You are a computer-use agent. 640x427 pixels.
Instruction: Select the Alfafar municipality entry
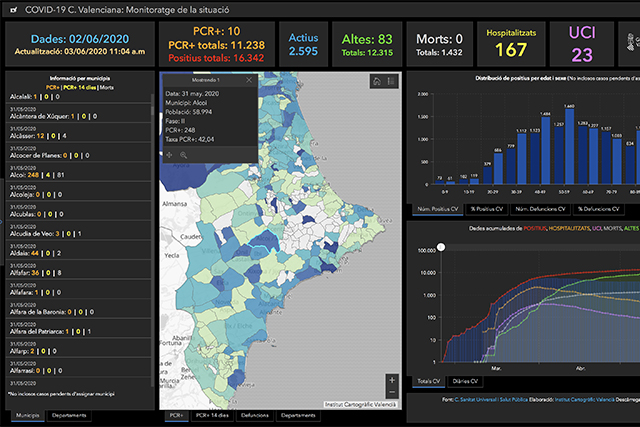pos(78,270)
